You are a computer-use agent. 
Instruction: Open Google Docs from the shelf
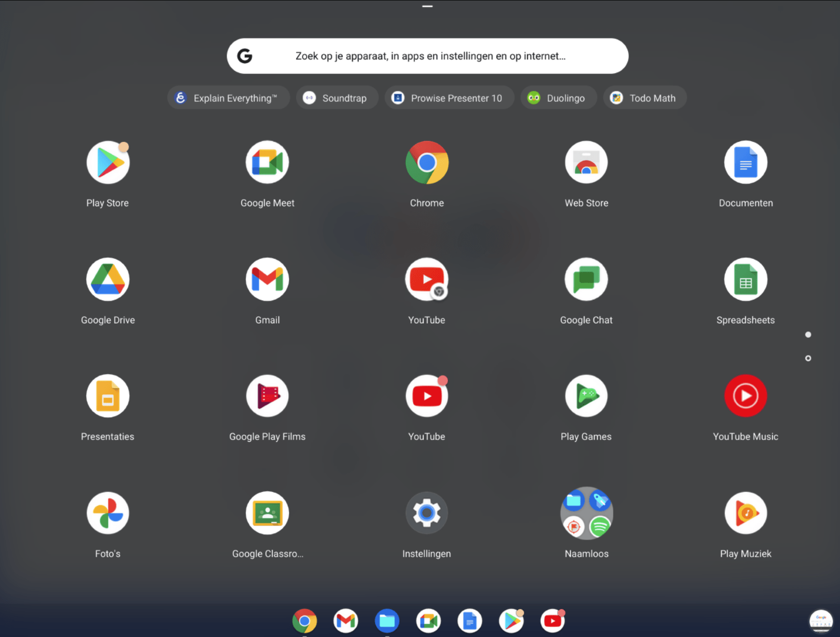point(470,621)
